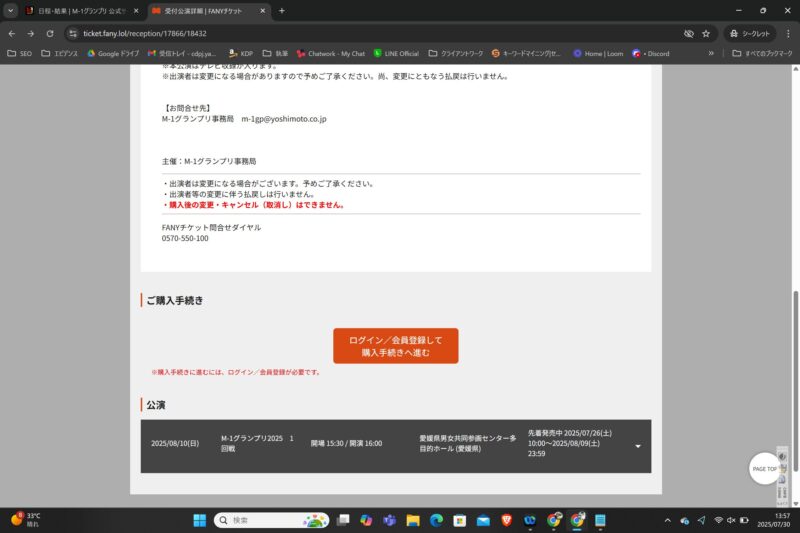Open the KDP bookmark
800x533 pixels.
pyautogui.click(x=241, y=54)
